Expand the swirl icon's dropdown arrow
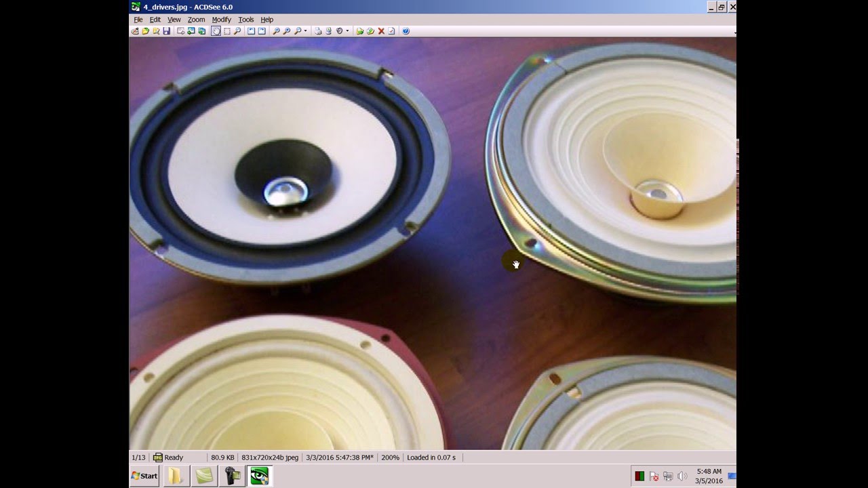 [347, 31]
